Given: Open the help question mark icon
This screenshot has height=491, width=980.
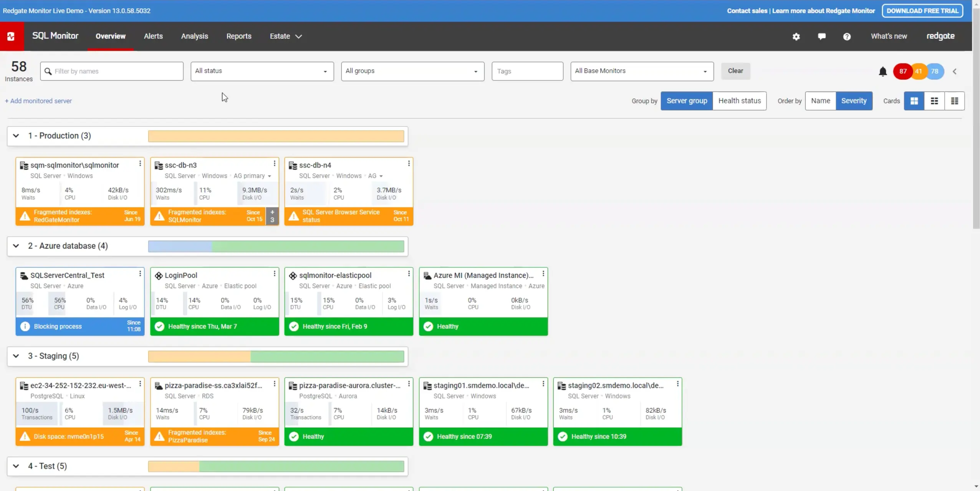Looking at the screenshot, I should tap(847, 36).
